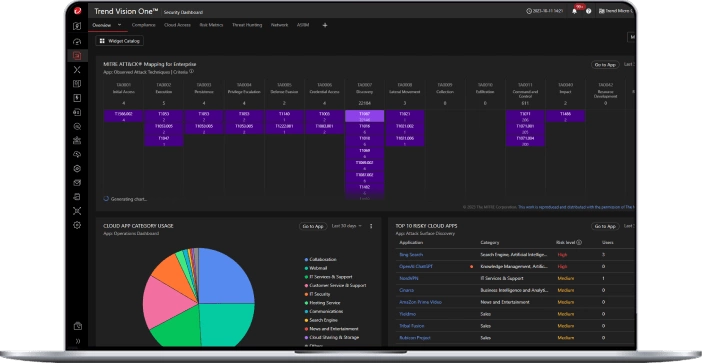Switch to the Network tab
702x363 pixels.
tap(279, 25)
